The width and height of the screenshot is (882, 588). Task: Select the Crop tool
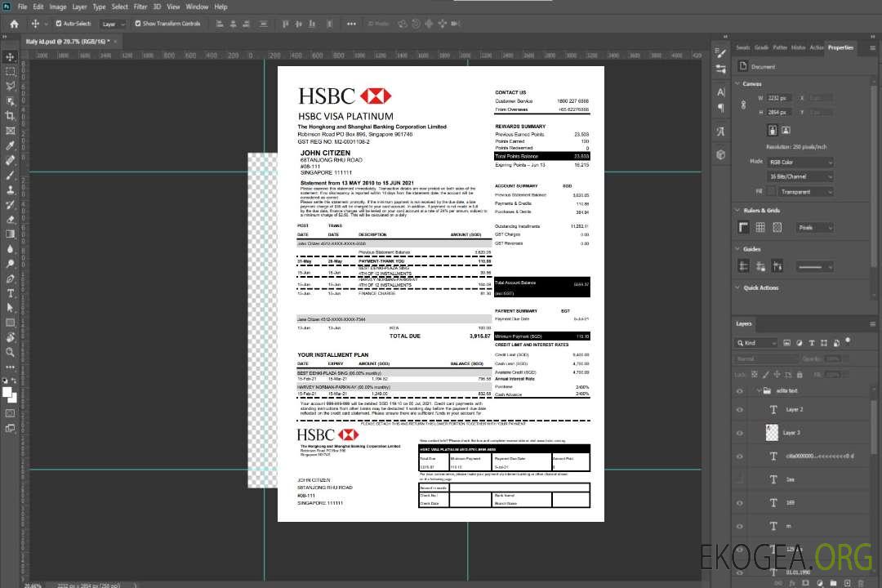[10, 116]
